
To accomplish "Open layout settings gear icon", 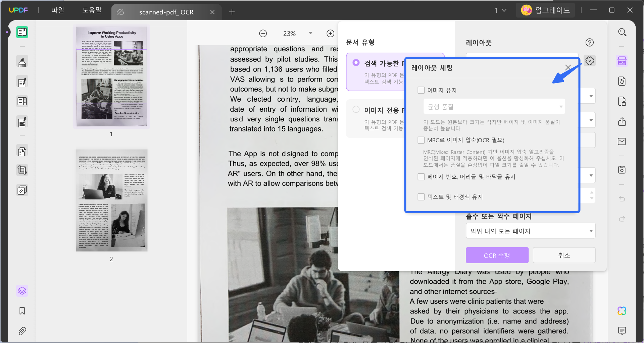I will point(590,61).
